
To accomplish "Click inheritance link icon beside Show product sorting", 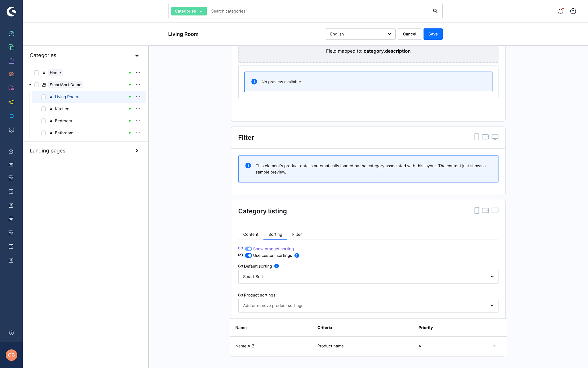I will [x=241, y=248].
